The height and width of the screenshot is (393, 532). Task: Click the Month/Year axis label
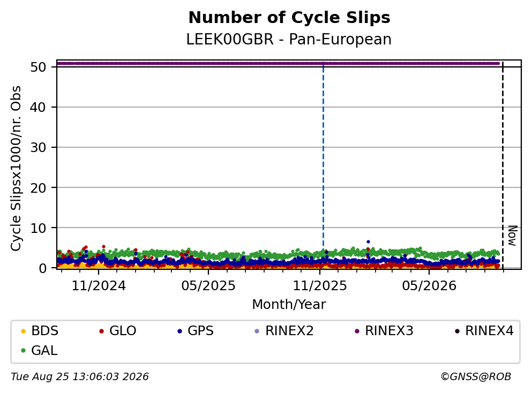tap(289, 305)
